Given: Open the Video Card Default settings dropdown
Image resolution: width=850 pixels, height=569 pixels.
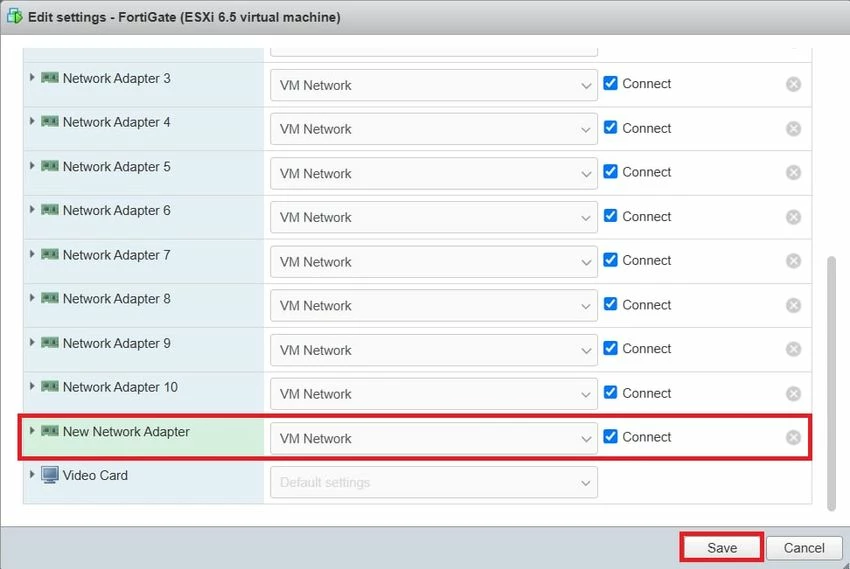Looking at the screenshot, I should click(x=434, y=482).
